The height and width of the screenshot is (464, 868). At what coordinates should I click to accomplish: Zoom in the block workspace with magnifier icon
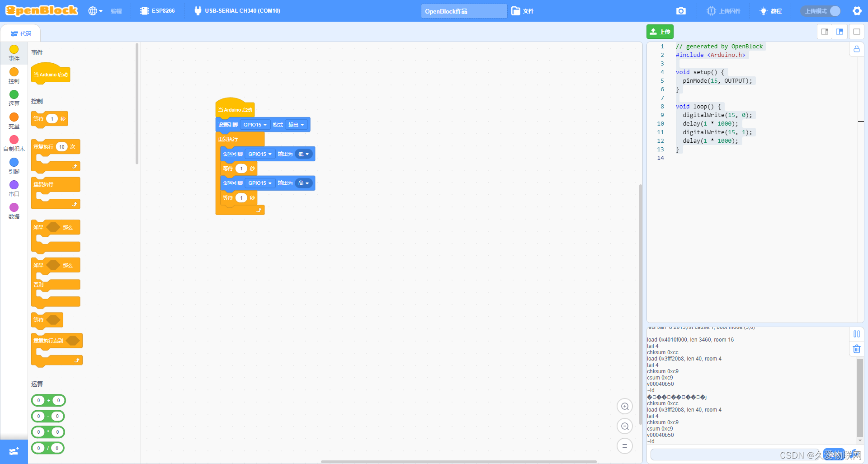[x=624, y=406]
